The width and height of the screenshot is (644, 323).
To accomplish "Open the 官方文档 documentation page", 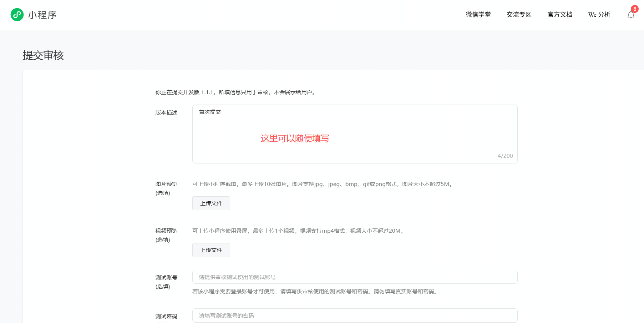I will click(559, 15).
